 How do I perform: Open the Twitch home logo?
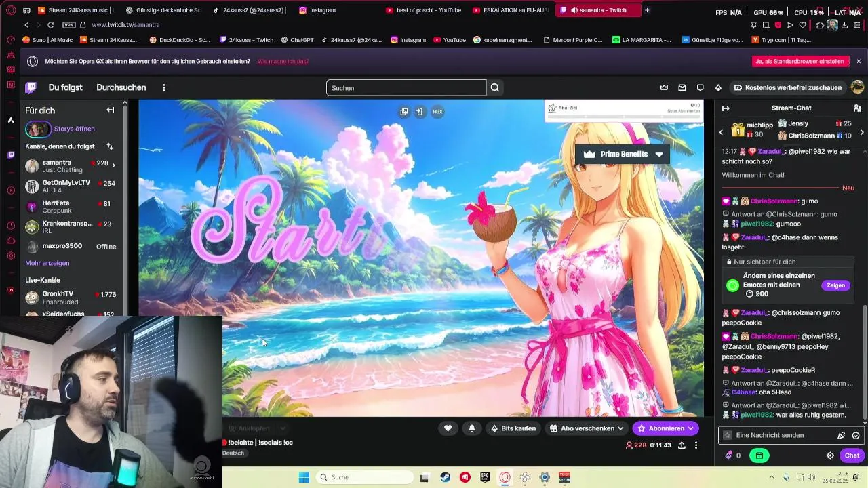31,87
